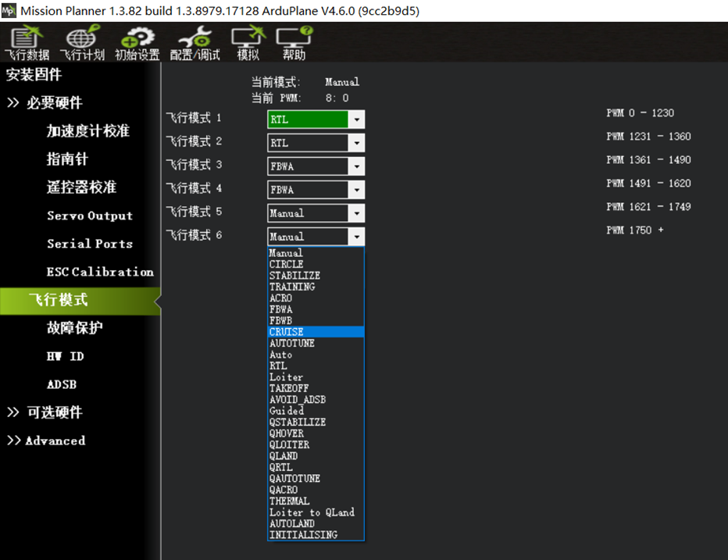Expand the 可选硬件 optional hardware section
728x560 pixels.
coord(45,412)
